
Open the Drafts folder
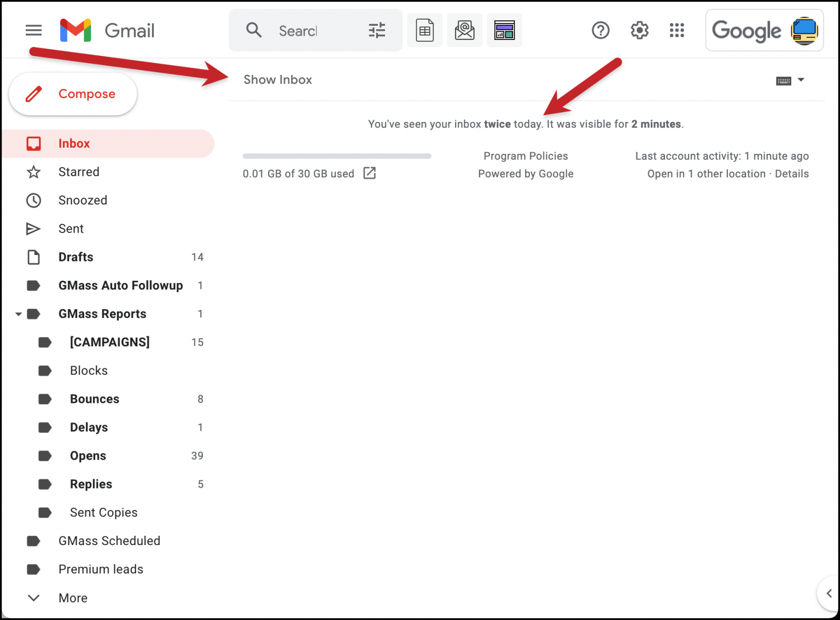point(76,257)
